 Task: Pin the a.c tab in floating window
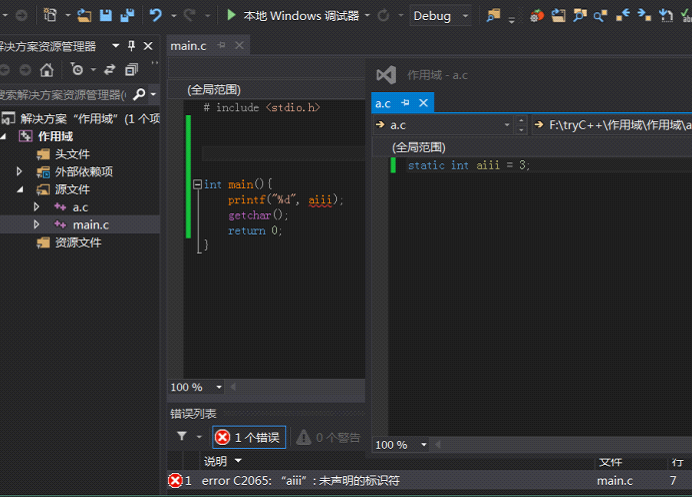click(x=405, y=102)
